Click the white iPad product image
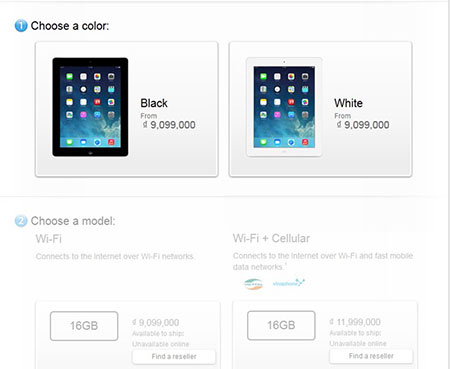The image size is (450, 369). (x=284, y=107)
